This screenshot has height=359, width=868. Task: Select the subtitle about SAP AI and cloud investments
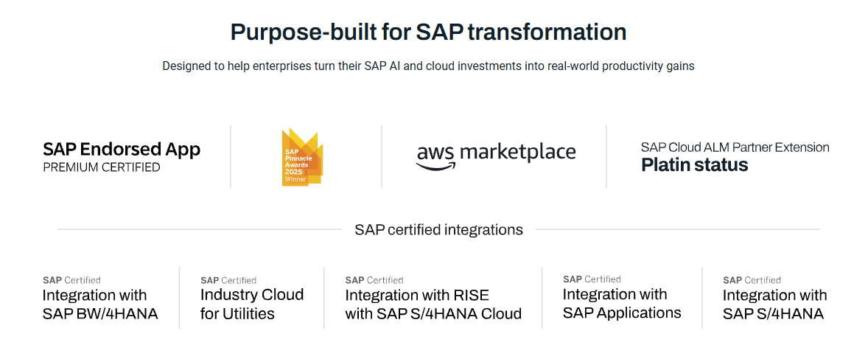tap(428, 66)
